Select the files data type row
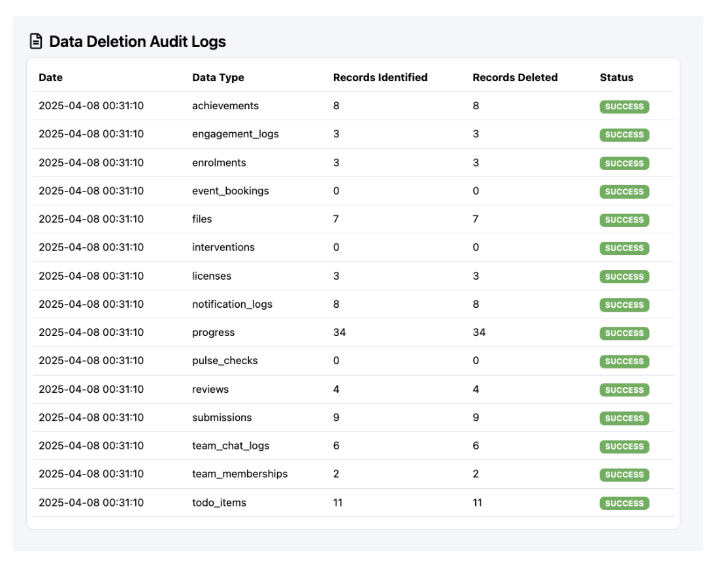 [202, 219]
